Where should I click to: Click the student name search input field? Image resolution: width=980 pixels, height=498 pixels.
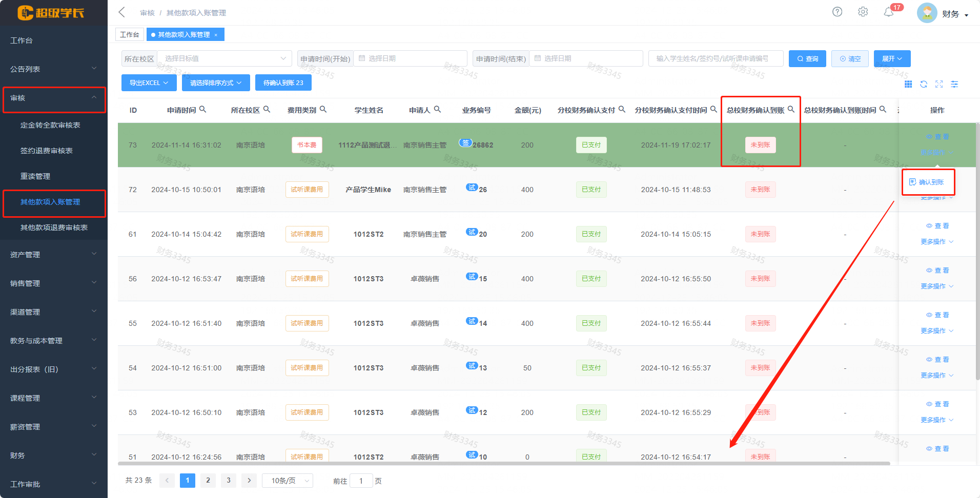pyautogui.click(x=716, y=58)
